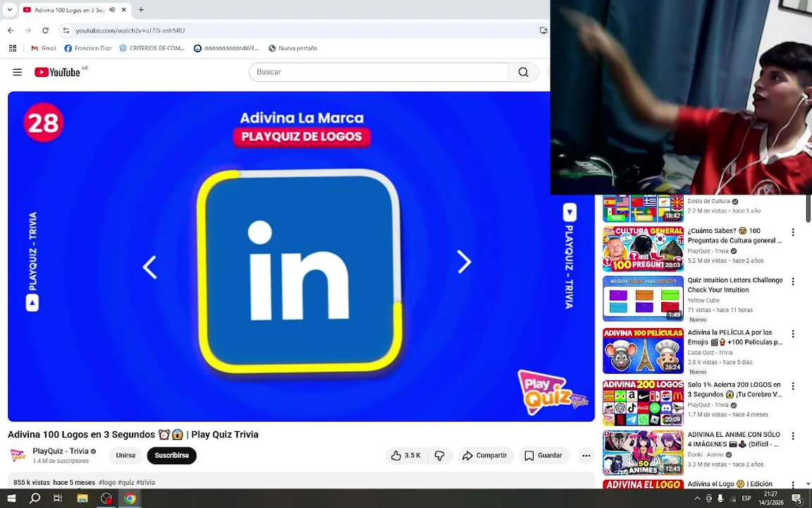Show hidden system tray icons chevron
This screenshot has width=812, height=508.
(x=697, y=498)
